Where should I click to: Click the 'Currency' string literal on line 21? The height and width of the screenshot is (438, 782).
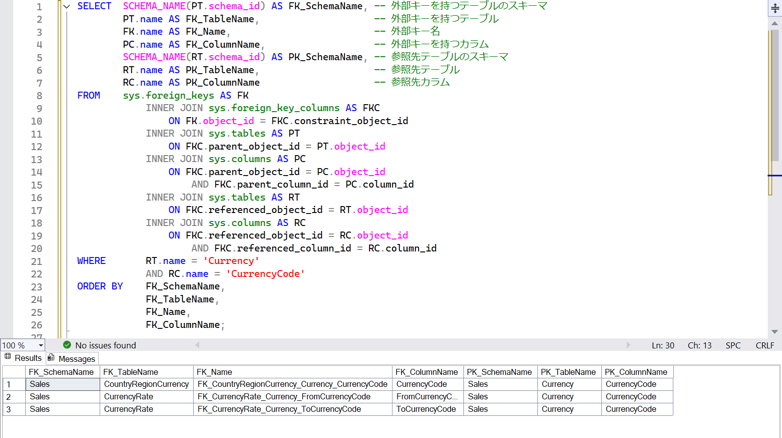pos(231,261)
